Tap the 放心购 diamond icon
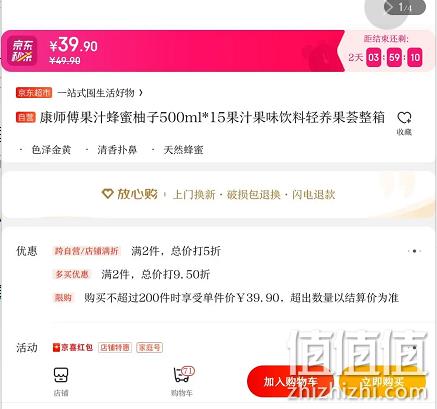 (x=107, y=194)
